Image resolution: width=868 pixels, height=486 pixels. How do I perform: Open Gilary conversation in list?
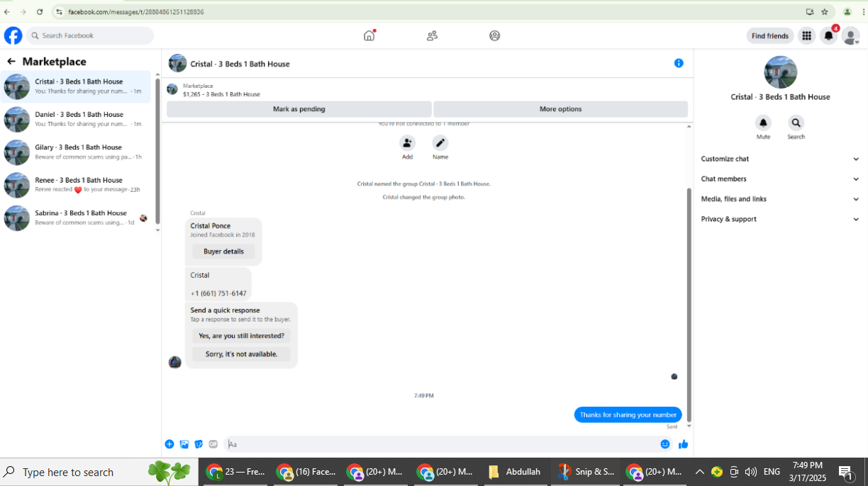[x=76, y=152]
